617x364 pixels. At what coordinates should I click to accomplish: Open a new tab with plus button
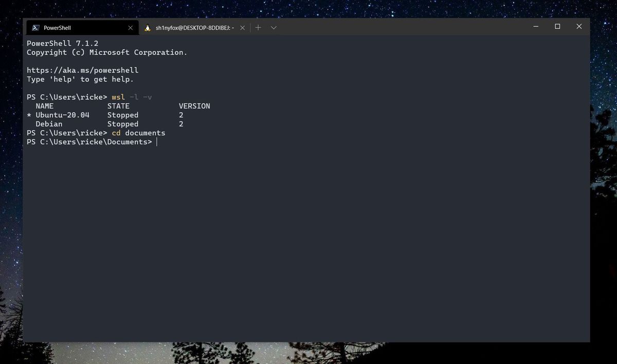tap(258, 28)
